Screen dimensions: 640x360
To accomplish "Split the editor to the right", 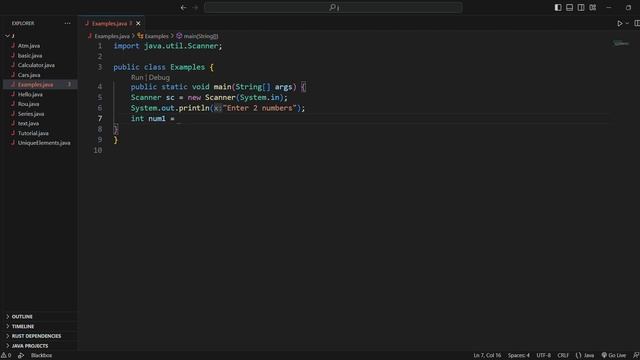I will 637,24.
